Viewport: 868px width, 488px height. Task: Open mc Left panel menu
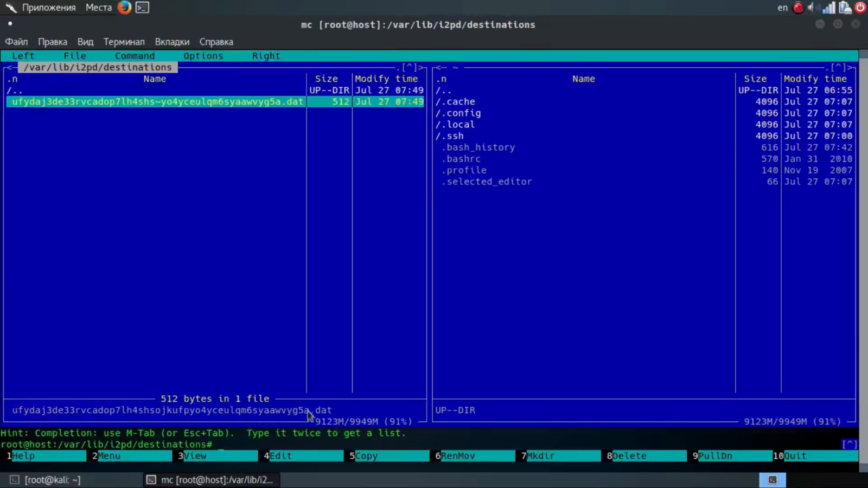(x=23, y=56)
